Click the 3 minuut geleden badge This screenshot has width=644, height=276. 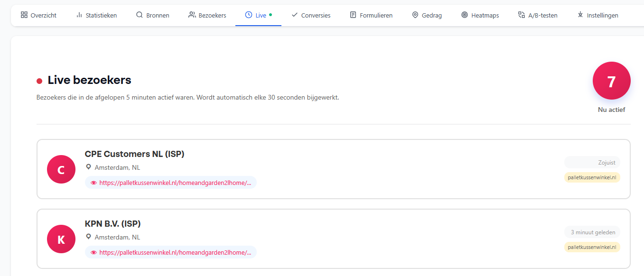(x=592, y=232)
